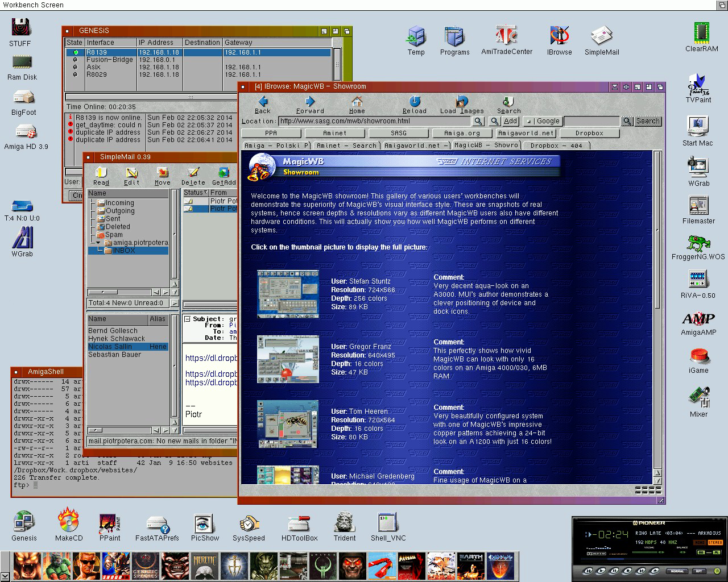Toggle RPT repeat in the Pioneer player
728x582 pixels.
(x=699, y=571)
